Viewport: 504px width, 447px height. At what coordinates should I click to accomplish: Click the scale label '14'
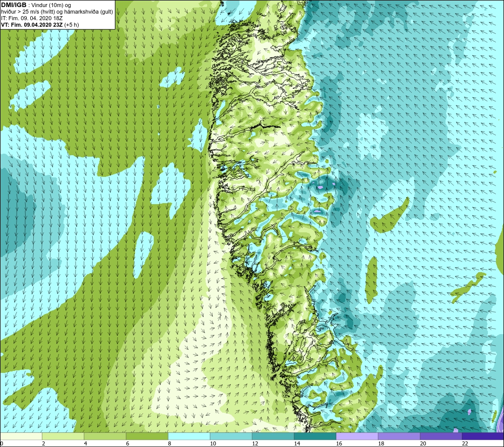point(297,443)
